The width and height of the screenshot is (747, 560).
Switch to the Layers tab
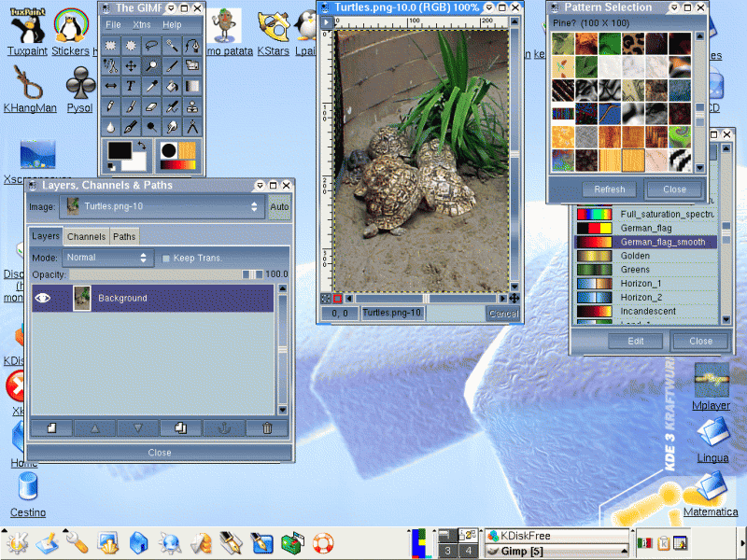[x=46, y=236]
